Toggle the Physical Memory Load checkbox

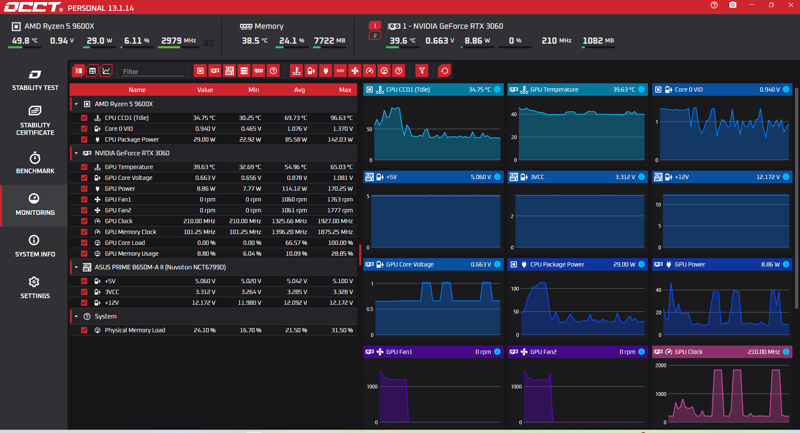click(84, 330)
